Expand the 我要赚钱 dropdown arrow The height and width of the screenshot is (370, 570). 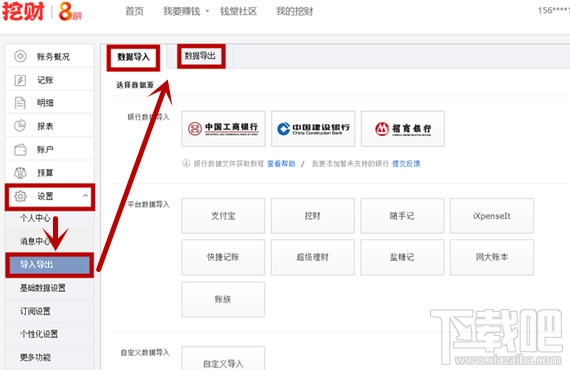pyautogui.click(x=207, y=11)
